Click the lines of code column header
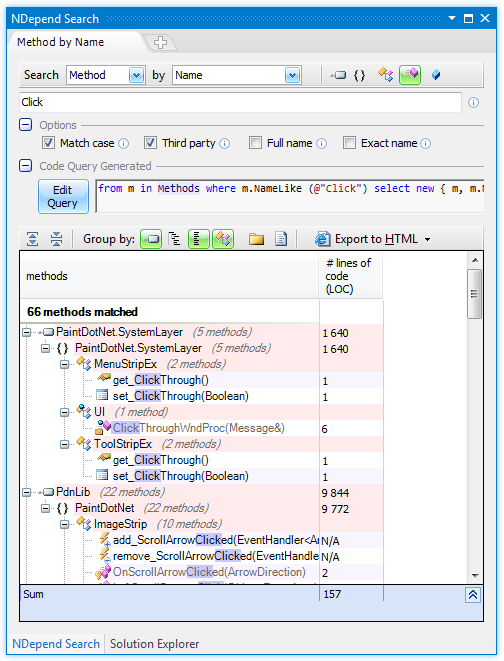 click(351, 276)
